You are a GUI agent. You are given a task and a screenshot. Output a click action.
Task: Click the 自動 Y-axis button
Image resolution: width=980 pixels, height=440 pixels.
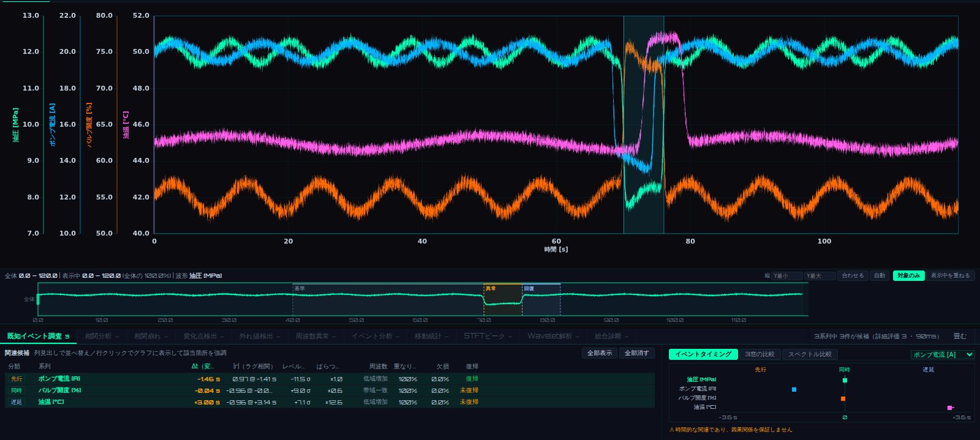click(880, 275)
